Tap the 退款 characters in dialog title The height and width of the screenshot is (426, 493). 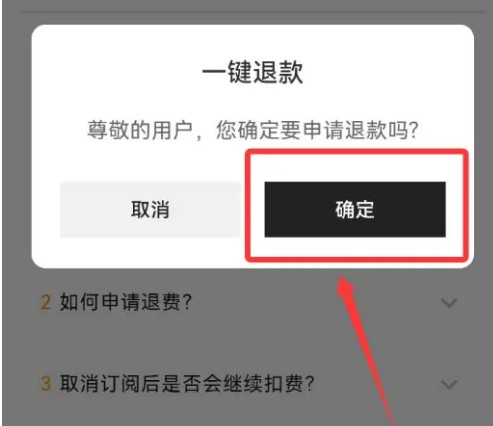pyautogui.click(x=278, y=72)
